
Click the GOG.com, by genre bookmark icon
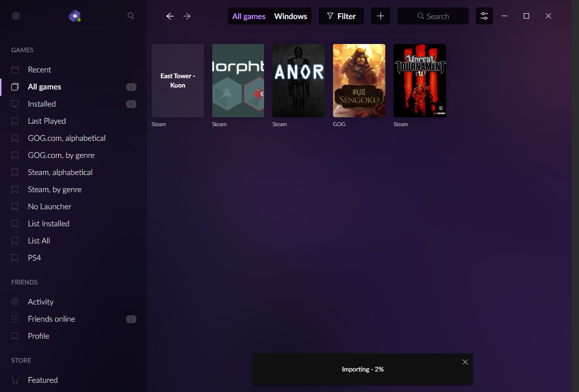[x=15, y=155]
